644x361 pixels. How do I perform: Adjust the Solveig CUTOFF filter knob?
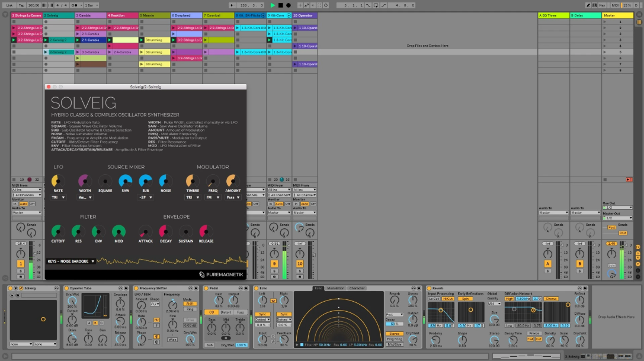58,232
